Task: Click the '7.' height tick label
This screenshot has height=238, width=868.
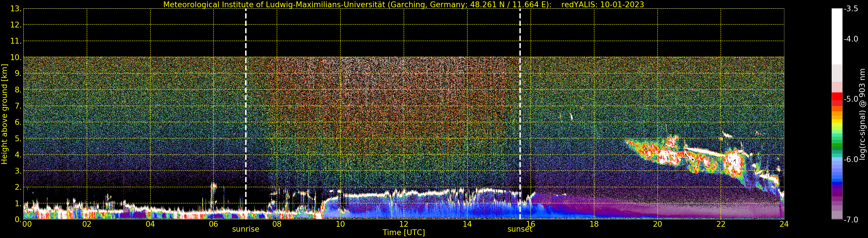Action: pyautogui.click(x=18, y=106)
